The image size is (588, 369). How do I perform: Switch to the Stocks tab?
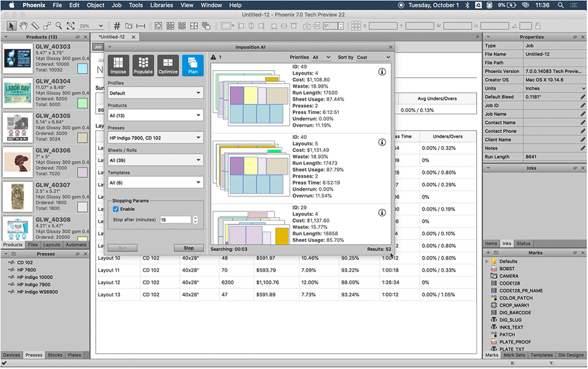pyautogui.click(x=55, y=355)
